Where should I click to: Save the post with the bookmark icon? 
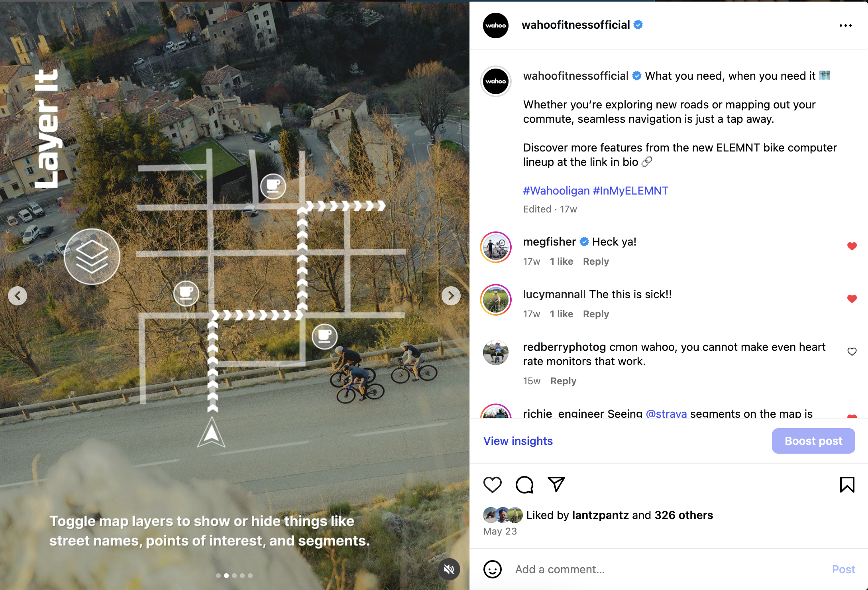click(x=847, y=485)
